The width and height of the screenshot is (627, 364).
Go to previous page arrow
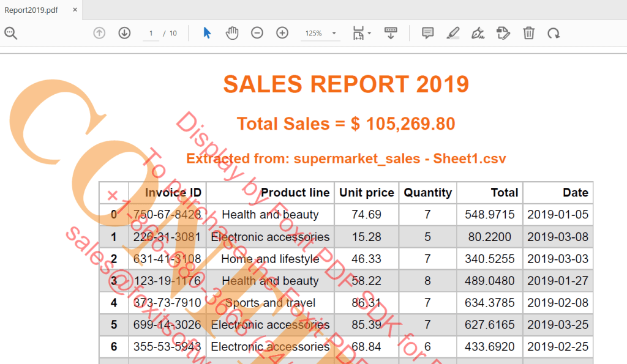99,33
